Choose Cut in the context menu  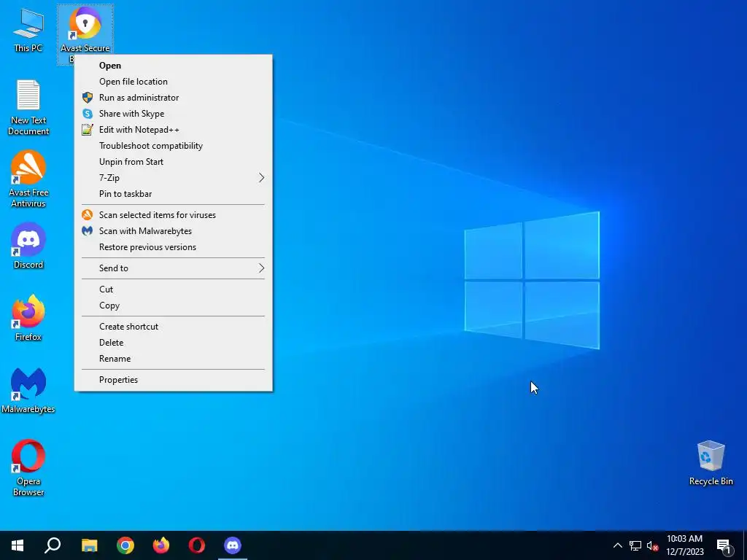(x=174, y=289)
